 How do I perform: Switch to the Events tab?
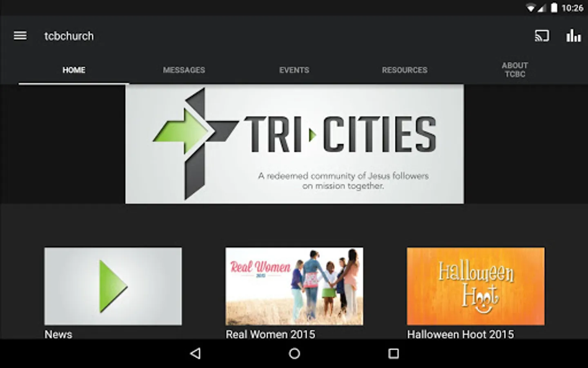(294, 70)
